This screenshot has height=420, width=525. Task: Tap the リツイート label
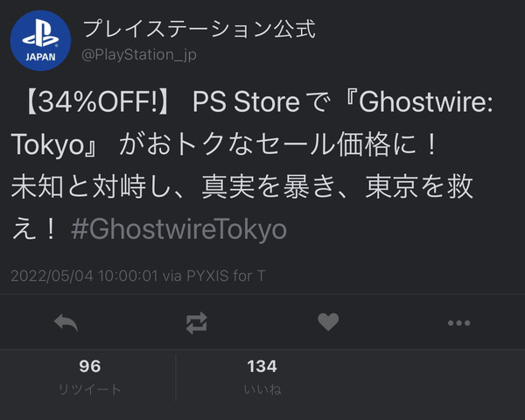tap(90, 389)
